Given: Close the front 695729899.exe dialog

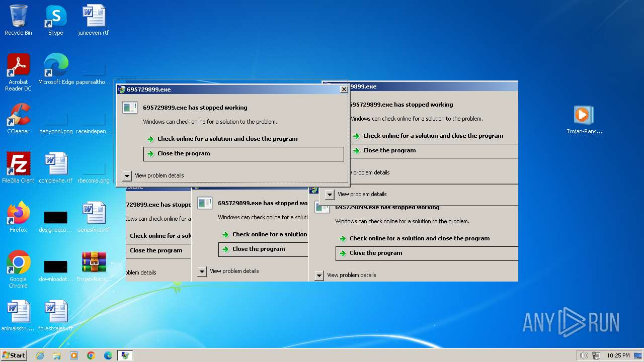Looking at the screenshot, I should pyautogui.click(x=344, y=89).
